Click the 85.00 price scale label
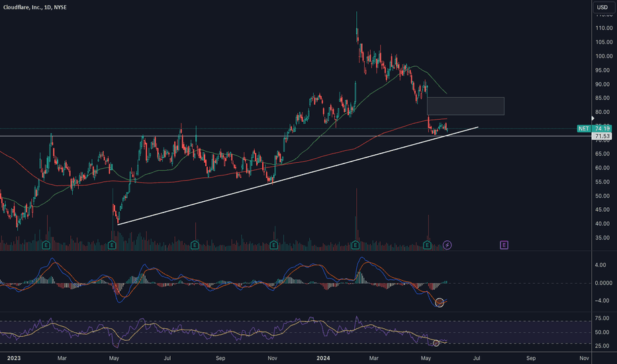The height and width of the screenshot is (364, 617). click(604, 98)
